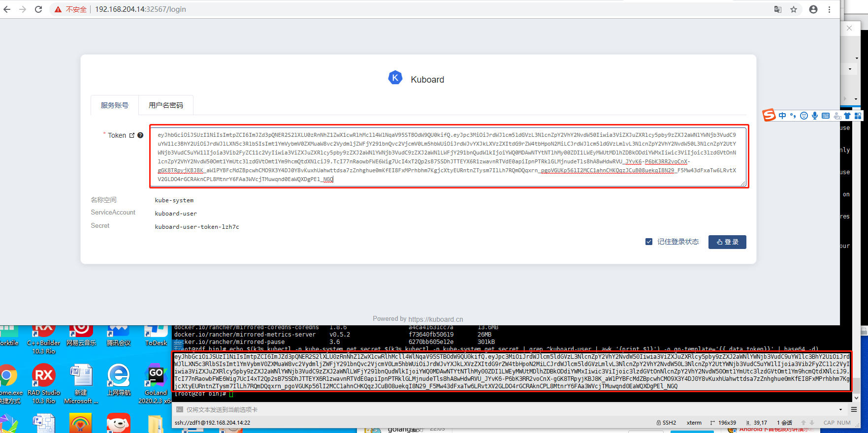Open GoLand 2020.2.3 desktop shortcut
Image resolution: width=868 pixels, height=433 pixels.
(x=156, y=384)
